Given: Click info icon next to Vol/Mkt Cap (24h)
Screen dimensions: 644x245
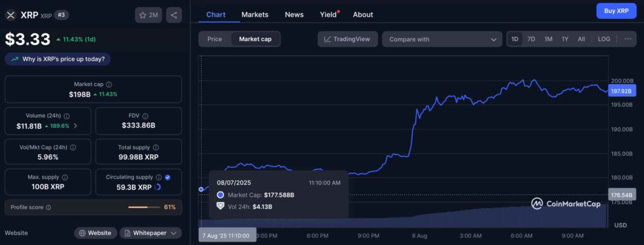Looking at the screenshot, I should click(73, 147).
